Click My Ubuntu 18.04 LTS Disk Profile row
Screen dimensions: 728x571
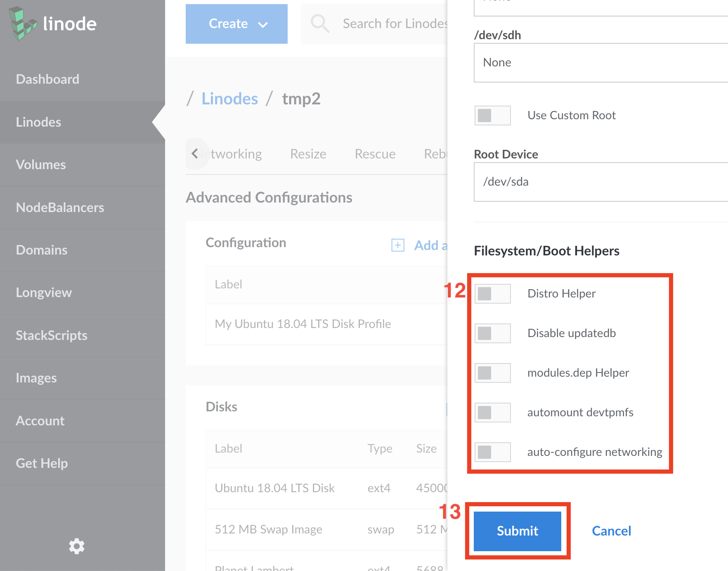click(x=326, y=324)
